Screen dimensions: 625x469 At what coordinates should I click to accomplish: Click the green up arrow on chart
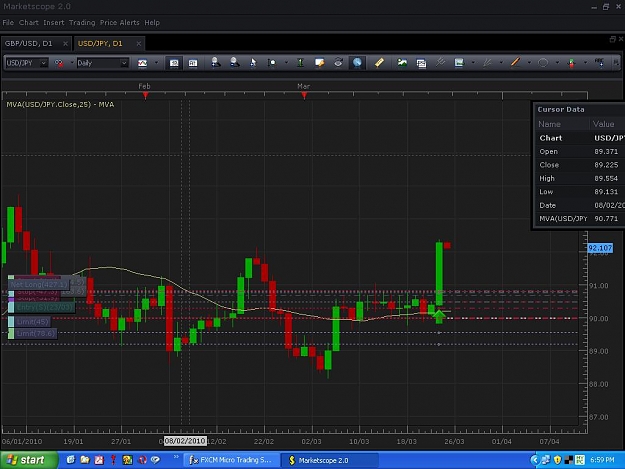[439, 316]
